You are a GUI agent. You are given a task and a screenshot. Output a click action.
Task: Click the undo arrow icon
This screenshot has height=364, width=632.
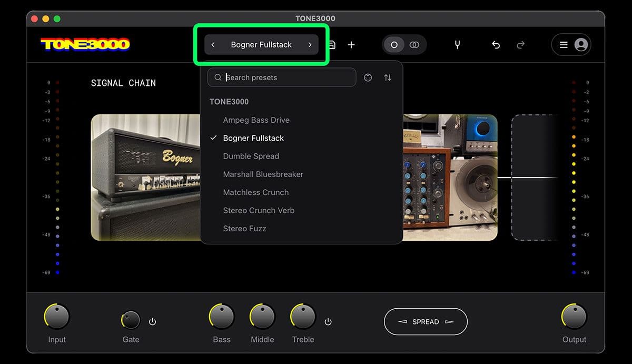[496, 45]
